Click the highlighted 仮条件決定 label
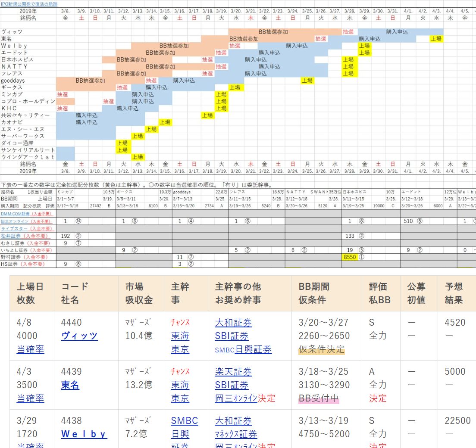Screen dimensions: 476x448 tap(321, 349)
